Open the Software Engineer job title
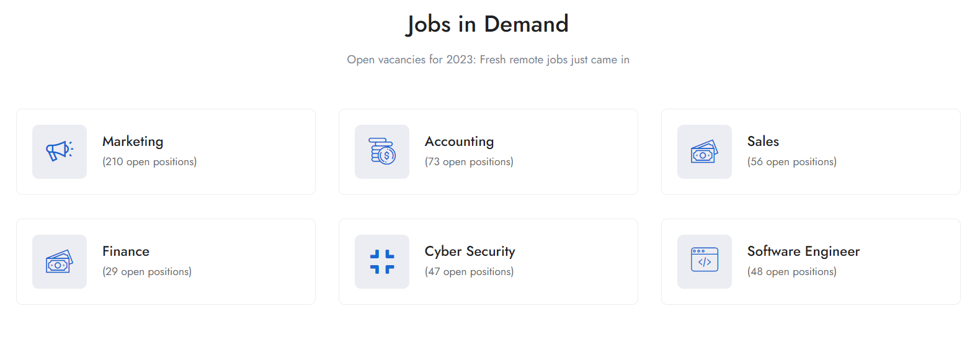This screenshot has width=980, height=344. pos(803,251)
